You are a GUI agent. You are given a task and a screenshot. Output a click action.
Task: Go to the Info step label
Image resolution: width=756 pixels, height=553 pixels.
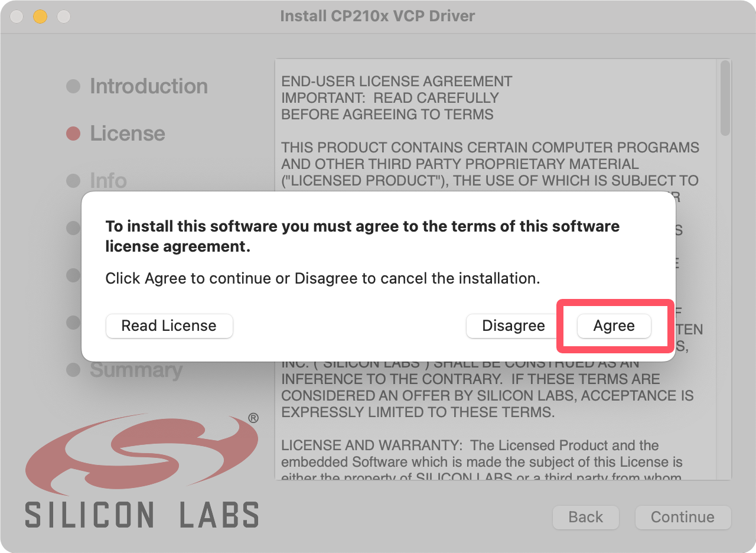[x=108, y=180]
